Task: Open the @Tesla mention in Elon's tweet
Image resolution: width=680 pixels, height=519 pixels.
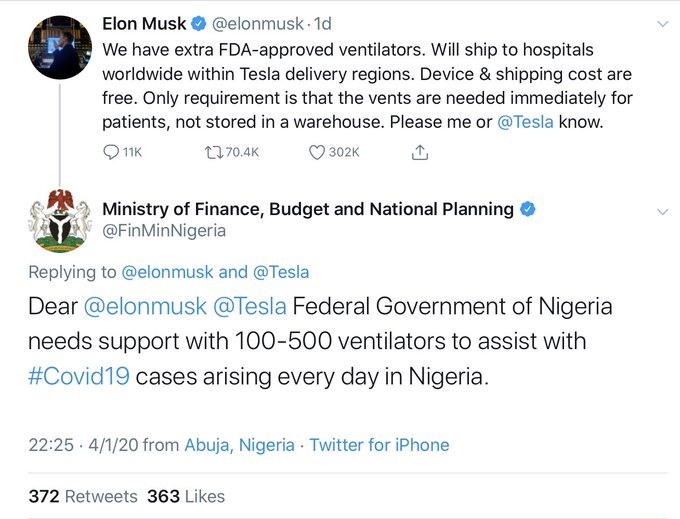Action: pos(525,122)
